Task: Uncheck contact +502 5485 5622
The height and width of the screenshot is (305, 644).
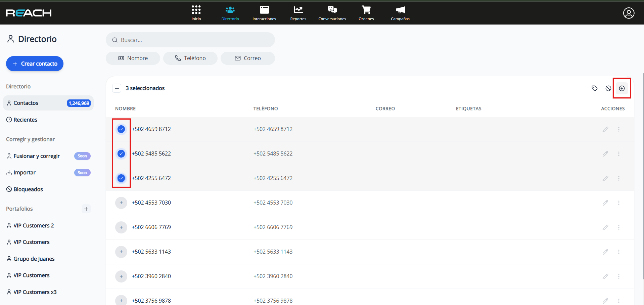Action: click(x=121, y=154)
